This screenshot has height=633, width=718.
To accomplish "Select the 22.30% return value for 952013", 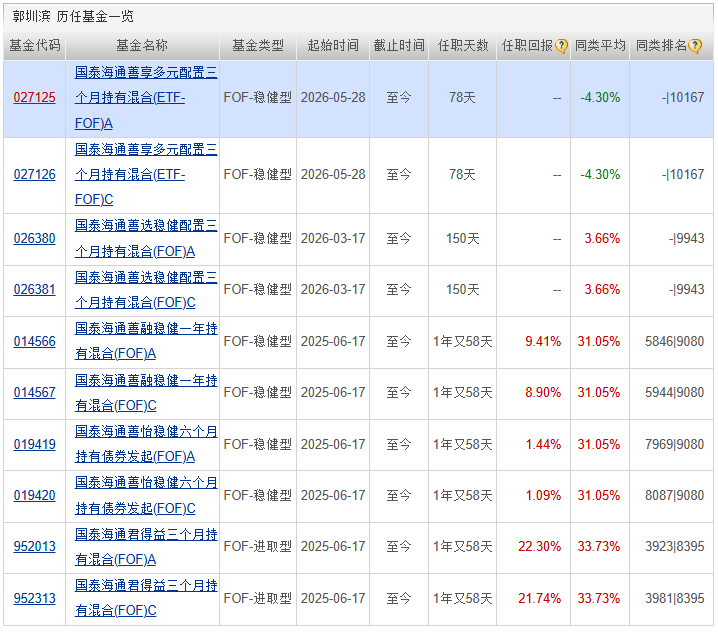I will coord(539,546).
